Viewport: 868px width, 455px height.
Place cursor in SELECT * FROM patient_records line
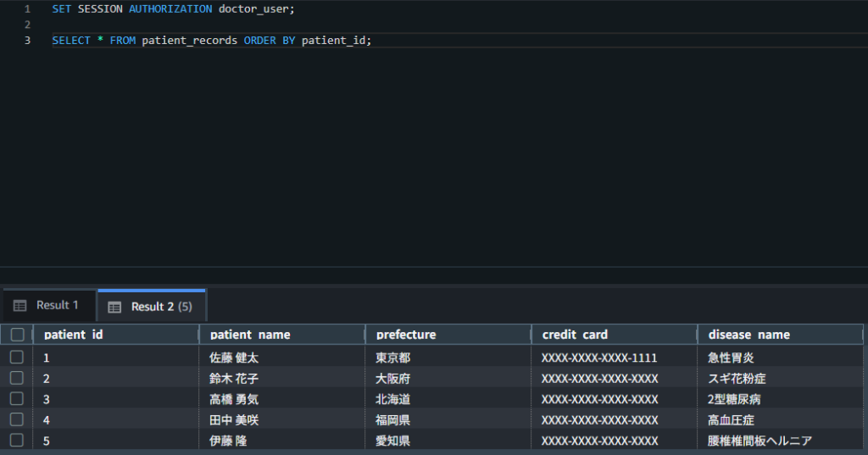click(212, 41)
